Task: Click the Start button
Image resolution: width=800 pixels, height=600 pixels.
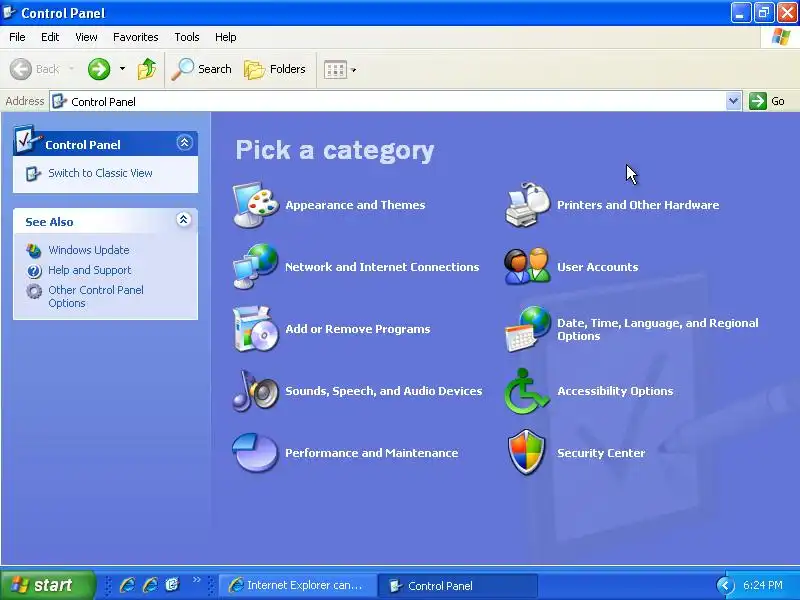Action: (47, 585)
